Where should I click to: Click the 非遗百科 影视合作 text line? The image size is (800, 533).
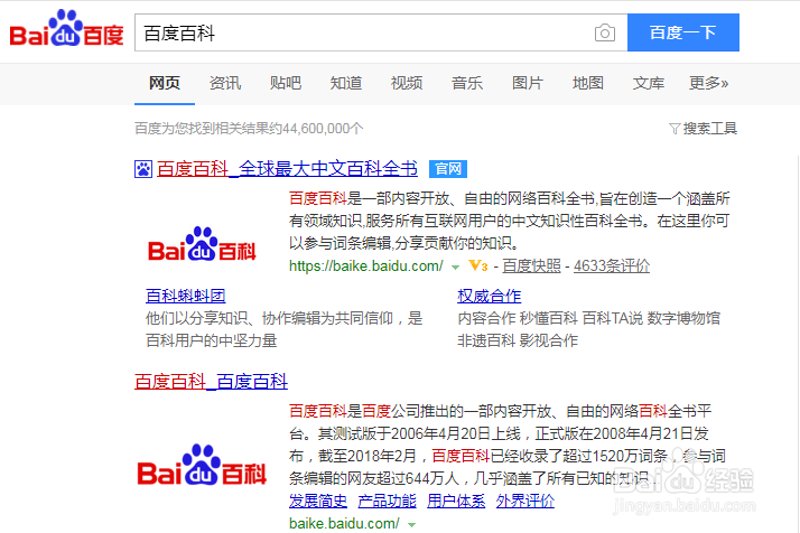pos(517,340)
